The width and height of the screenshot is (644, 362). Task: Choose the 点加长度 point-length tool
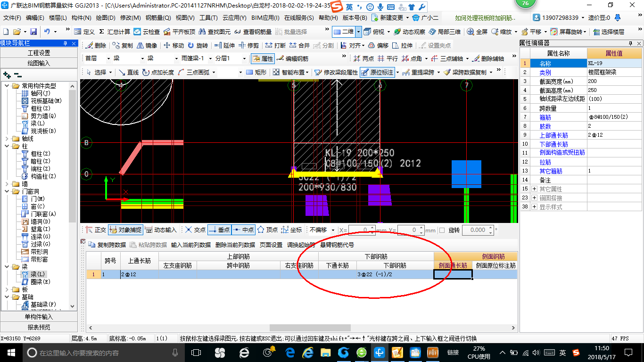[158, 72]
